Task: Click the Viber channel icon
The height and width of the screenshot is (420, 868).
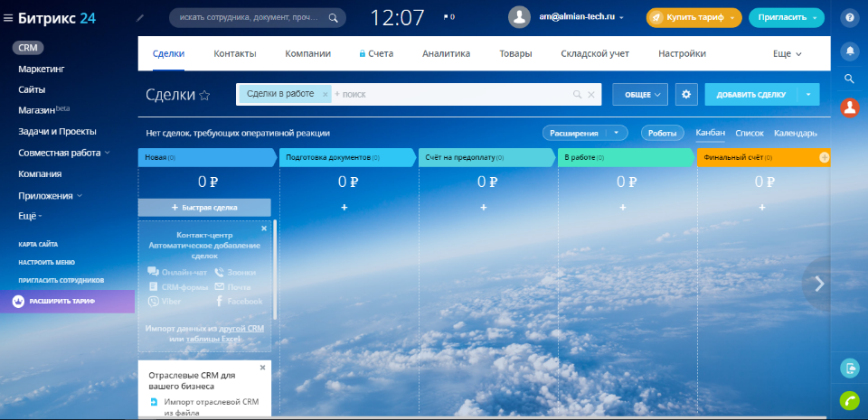Action: coord(154,301)
